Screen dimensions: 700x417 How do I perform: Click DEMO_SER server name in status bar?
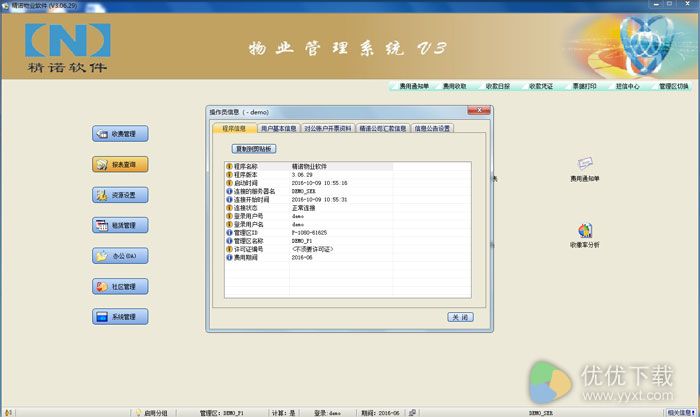[x=541, y=413]
